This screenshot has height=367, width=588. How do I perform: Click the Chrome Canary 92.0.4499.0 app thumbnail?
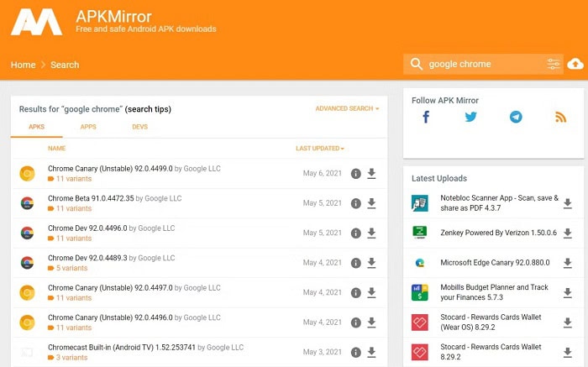27,174
